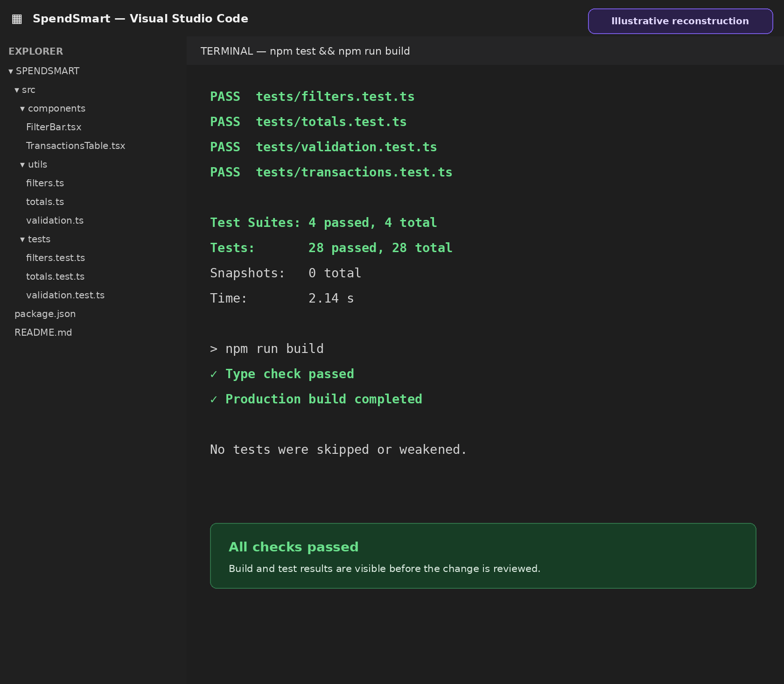This screenshot has width=784, height=684.
Task: Click the Tests: 28 passed line
Action: (331, 248)
